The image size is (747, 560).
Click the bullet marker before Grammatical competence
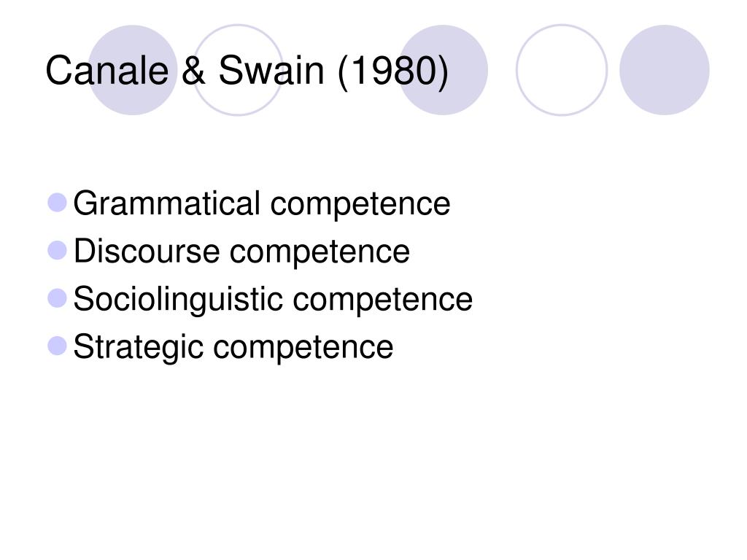pos(57,203)
